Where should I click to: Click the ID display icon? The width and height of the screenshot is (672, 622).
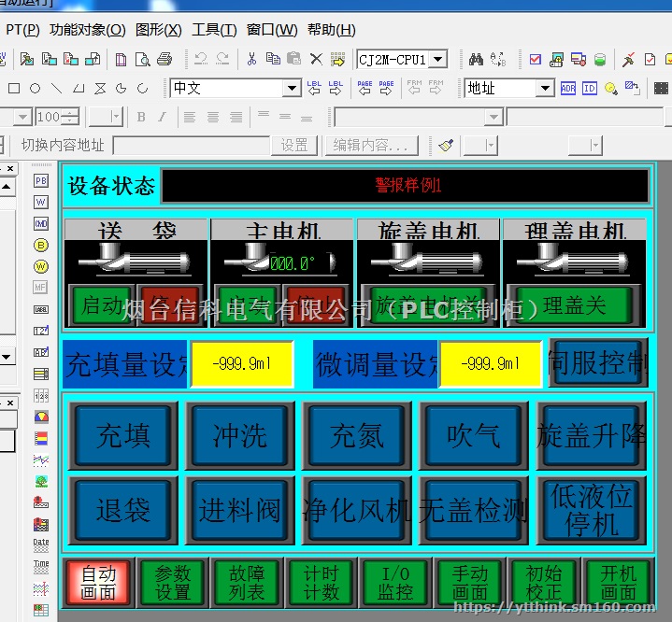(x=590, y=88)
